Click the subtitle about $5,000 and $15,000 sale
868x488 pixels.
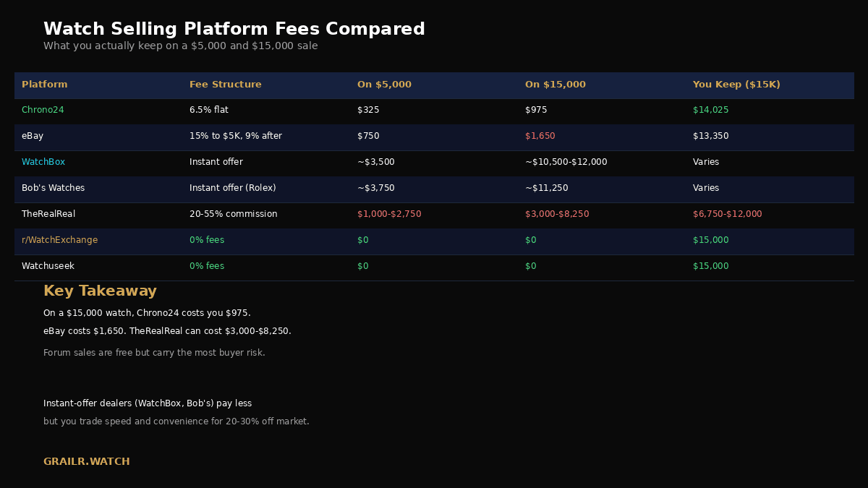tap(181, 46)
